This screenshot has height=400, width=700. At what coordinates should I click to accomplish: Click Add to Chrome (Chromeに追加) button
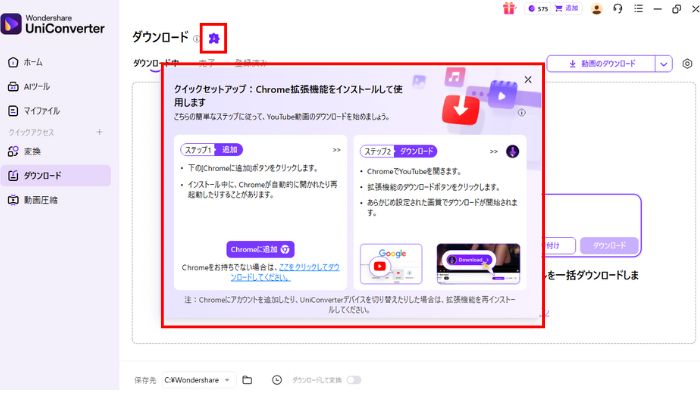click(x=260, y=250)
